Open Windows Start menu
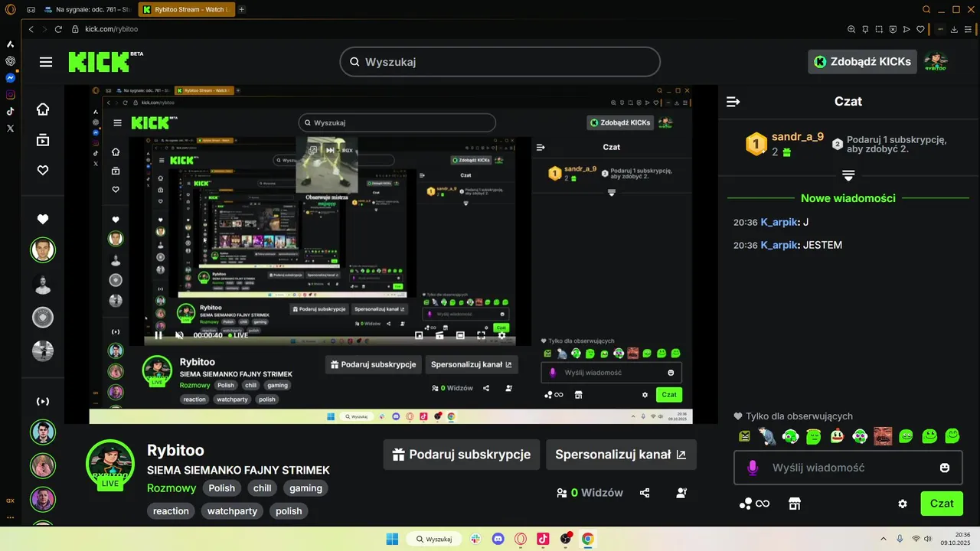 [x=392, y=539]
